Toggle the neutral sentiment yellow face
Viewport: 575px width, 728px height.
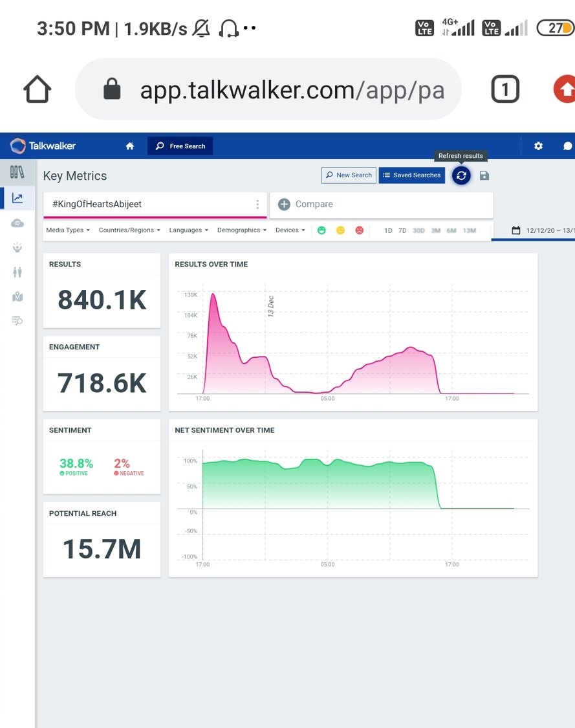[341, 230]
